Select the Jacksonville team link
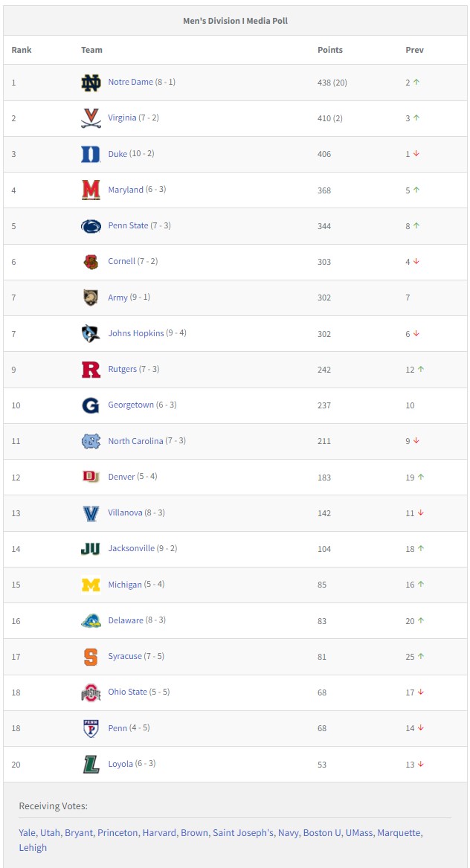Viewport: 470px width, 868px height. tap(131, 548)
